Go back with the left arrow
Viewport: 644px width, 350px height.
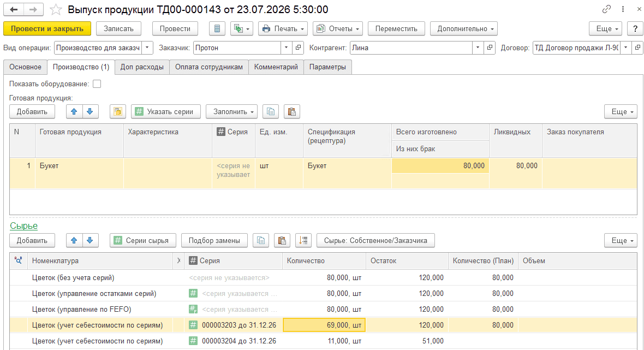(x=14, y=9)
